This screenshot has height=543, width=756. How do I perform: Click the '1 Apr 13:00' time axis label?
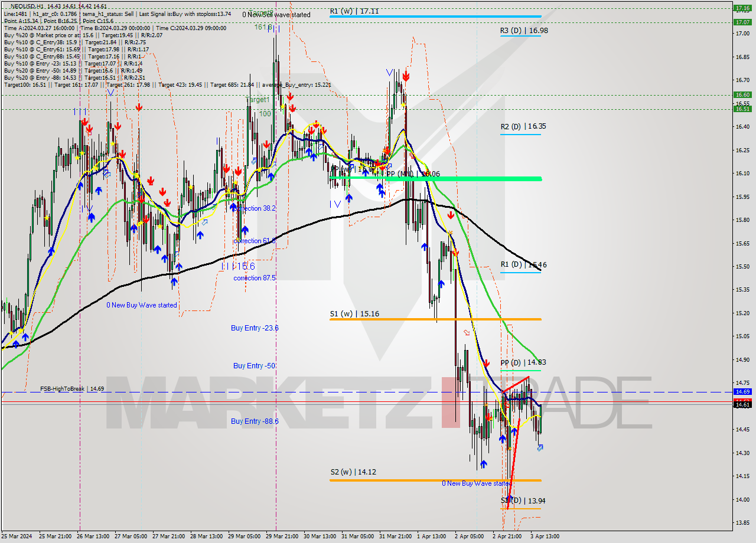[x=432, y=537]
